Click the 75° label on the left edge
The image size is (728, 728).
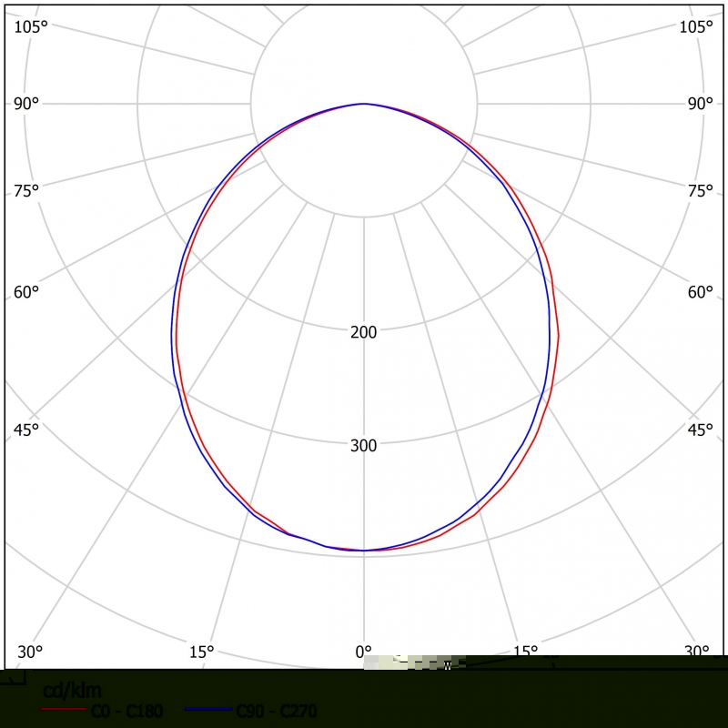26,190
